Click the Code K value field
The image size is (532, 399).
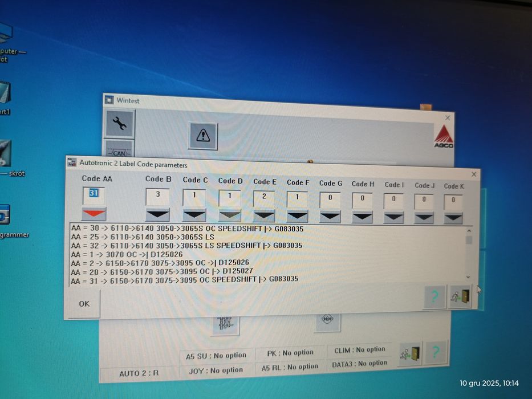453,203
